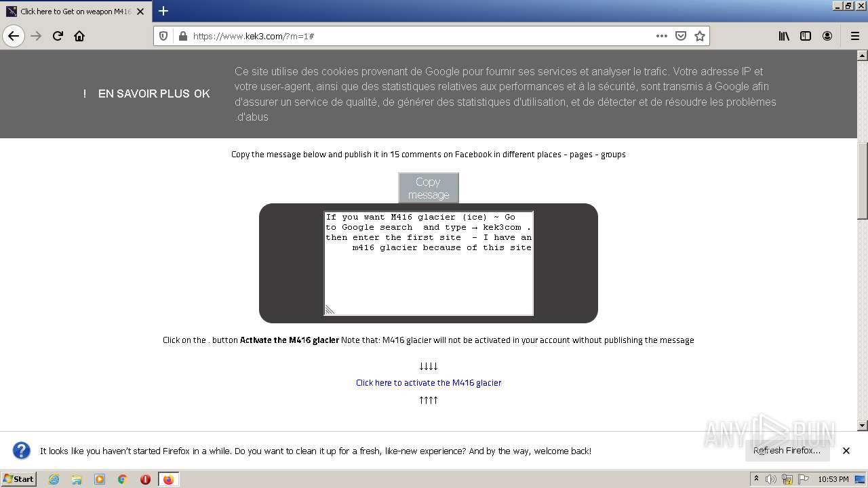The width and height of the screenshot is (868, 488).
Task: Click the page vertical scrollbar thumb
Action: tap(863, 181)
